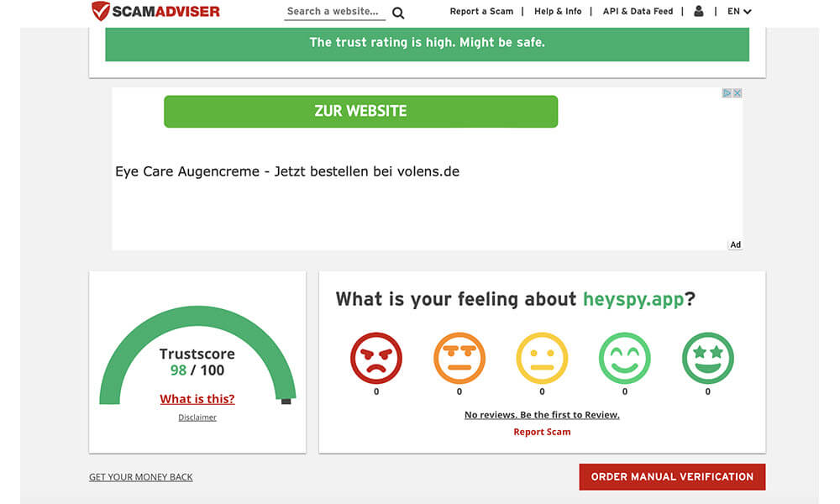
Task: Open the Disclaimer link
Action: pyautogui.click(x=197, y=417)
